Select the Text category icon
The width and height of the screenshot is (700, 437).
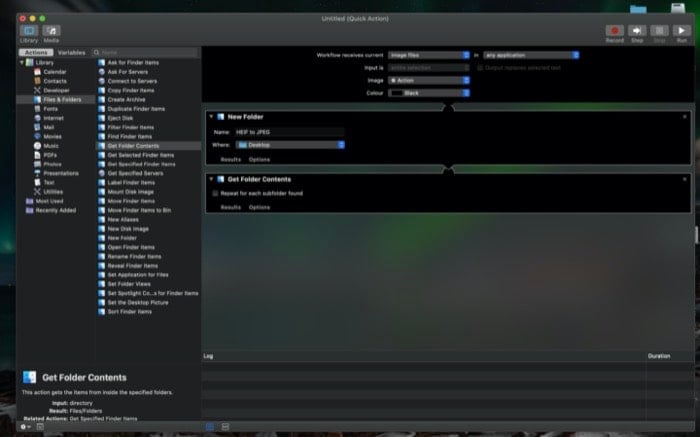[x=38, y=183]
